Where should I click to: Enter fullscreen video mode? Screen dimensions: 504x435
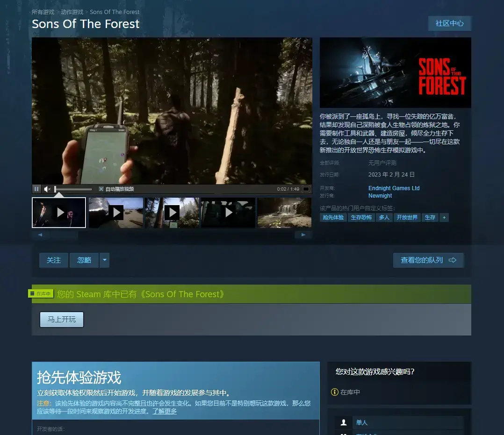click(x=306, y=189)
